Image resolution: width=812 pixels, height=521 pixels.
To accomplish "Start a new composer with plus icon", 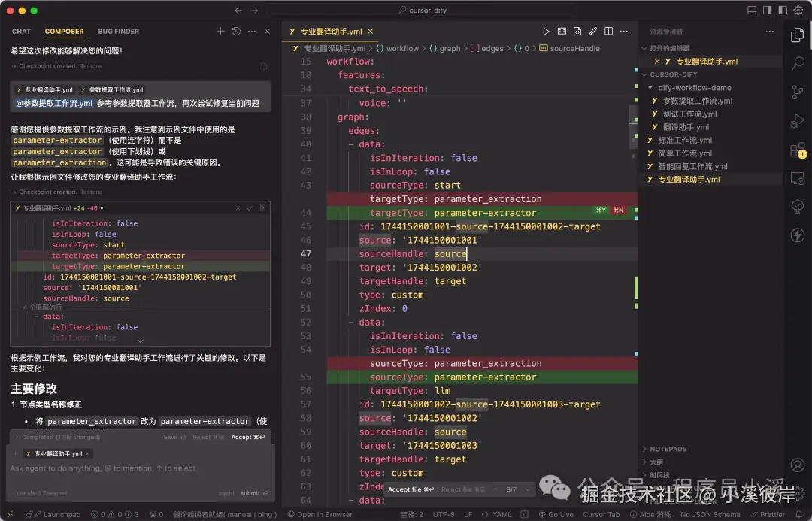I will [x=220, y=31].
